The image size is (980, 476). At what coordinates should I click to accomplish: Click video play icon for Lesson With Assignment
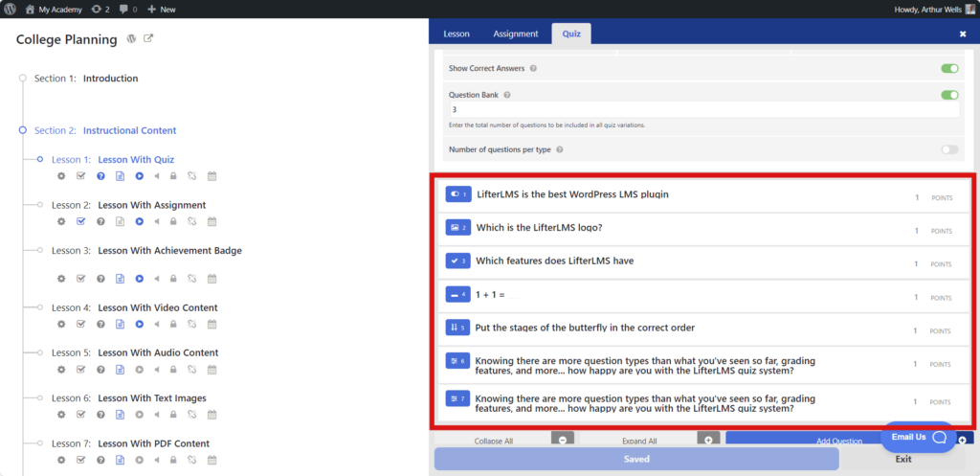[x=140, y=221]
